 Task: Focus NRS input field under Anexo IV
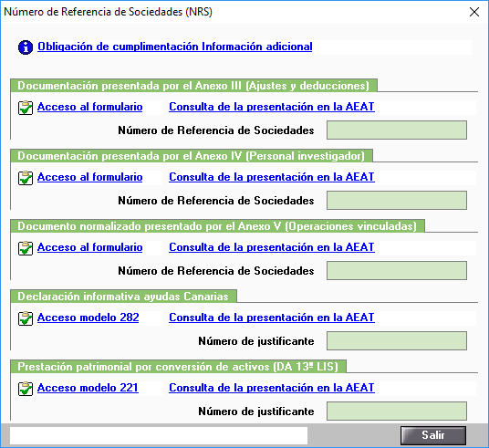pyautogui.click(x=397, y=201)
